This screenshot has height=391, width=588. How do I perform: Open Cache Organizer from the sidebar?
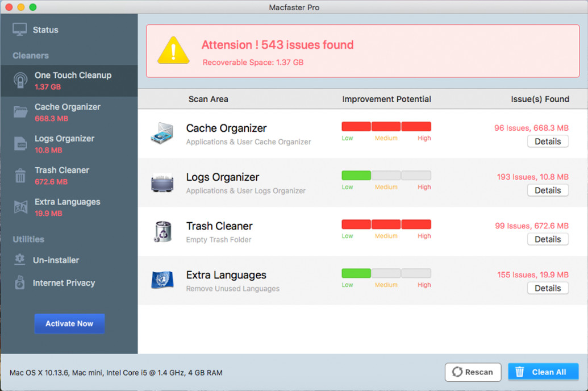point(69,112)
